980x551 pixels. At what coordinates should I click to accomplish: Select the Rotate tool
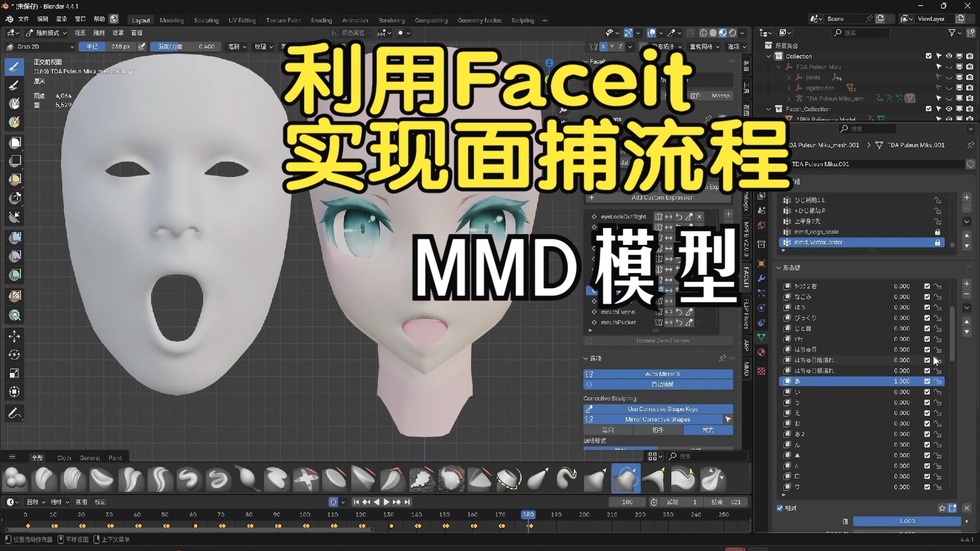14,355
